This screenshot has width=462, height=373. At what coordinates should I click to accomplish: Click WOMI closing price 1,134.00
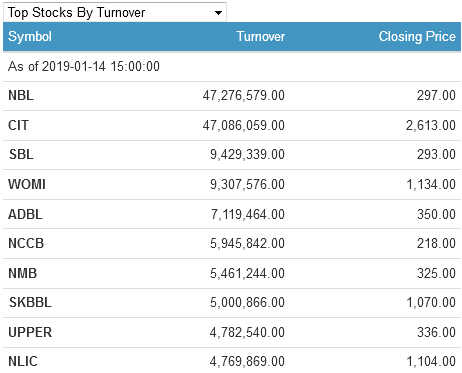click(431, 184)
